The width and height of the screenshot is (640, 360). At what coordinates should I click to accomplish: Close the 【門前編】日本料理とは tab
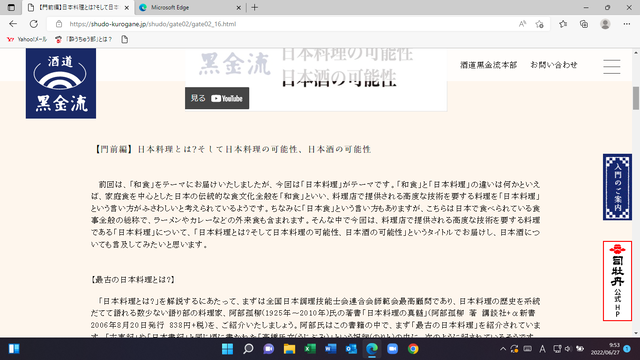(127, 8)
